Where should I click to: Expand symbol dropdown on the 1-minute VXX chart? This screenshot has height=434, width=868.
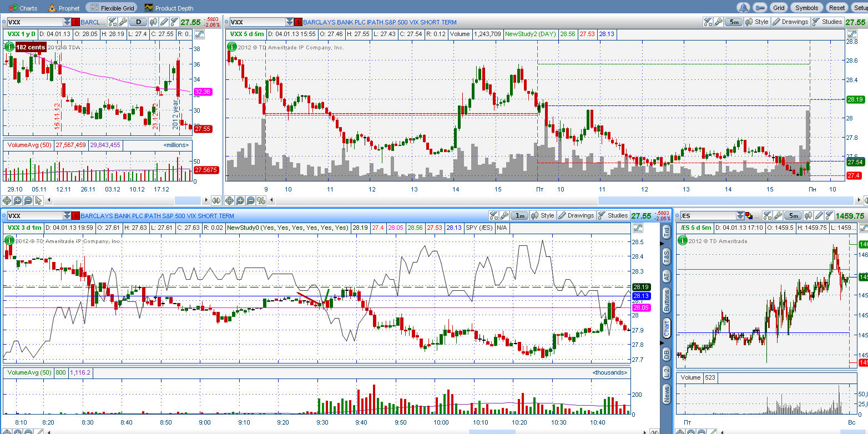pos(67,216)
